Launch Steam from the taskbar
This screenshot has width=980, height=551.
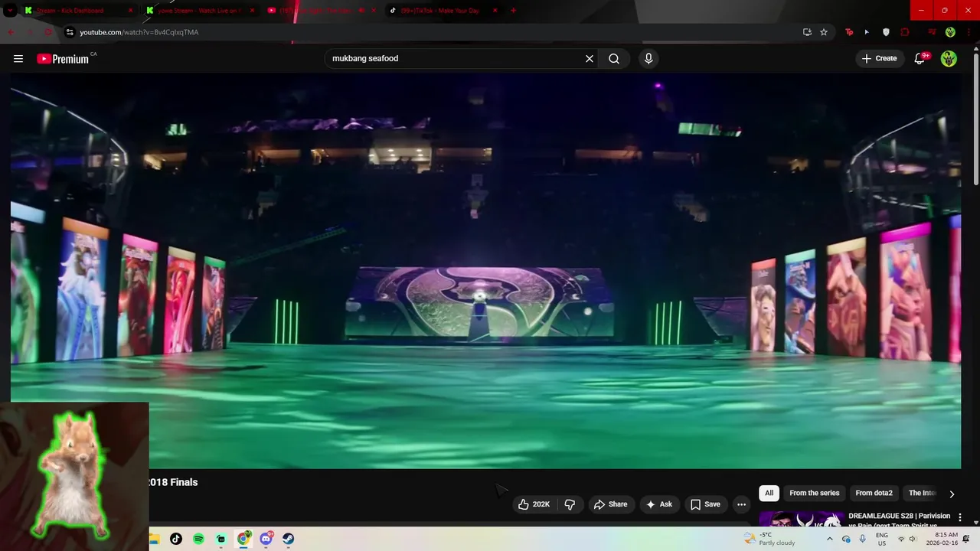289,539
